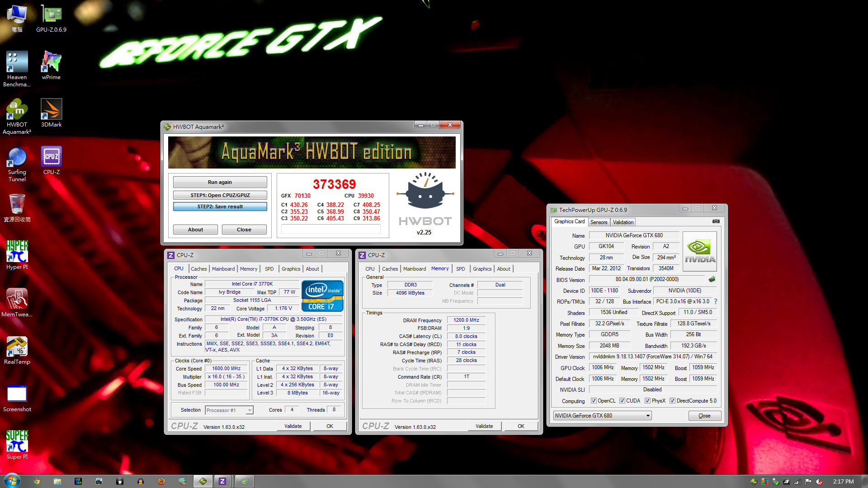Image resolution: width=868 pixels, height=488 pixels.
Task: Switch to the Validation tab in GPU-Z
Action: (623, 222)
